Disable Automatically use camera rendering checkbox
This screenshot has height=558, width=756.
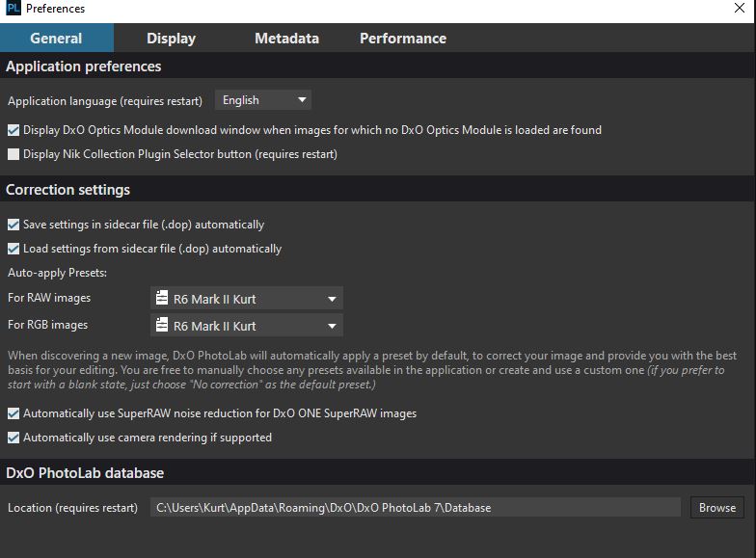[13, 438]
